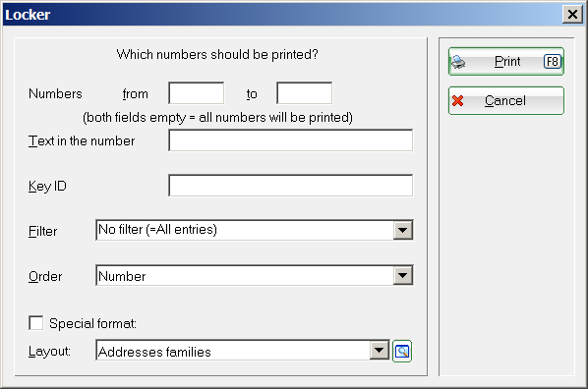
Task: Click the Locker title bar
Action: click(x=281, y=15)
